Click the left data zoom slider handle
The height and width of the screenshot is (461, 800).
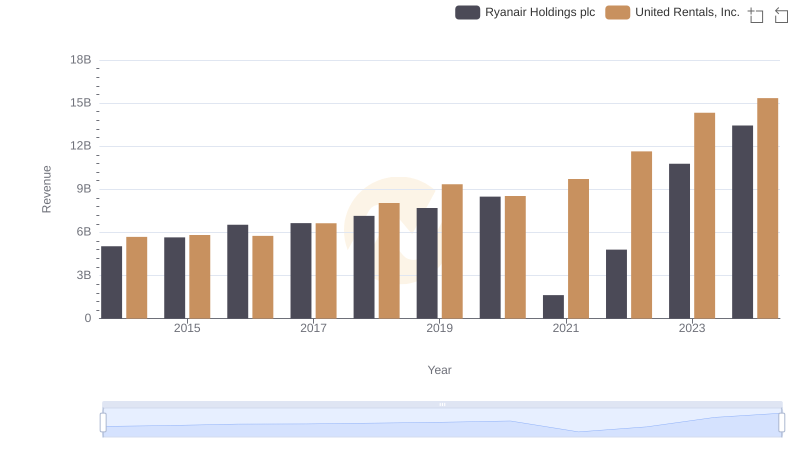[103, 422]
